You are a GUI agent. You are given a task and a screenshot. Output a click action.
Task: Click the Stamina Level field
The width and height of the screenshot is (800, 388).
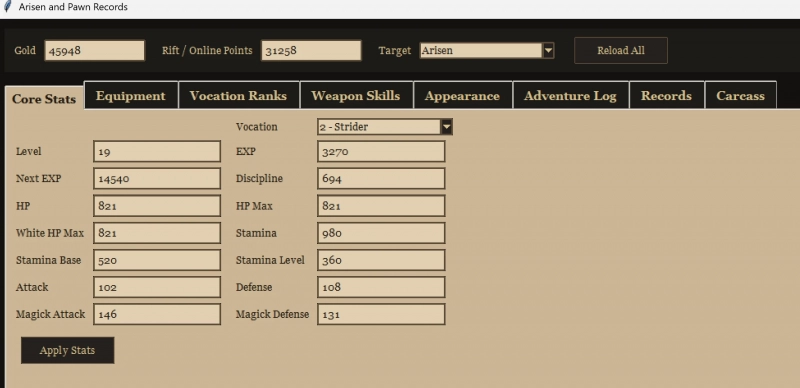pyautogui.click(x=381, y=260)
